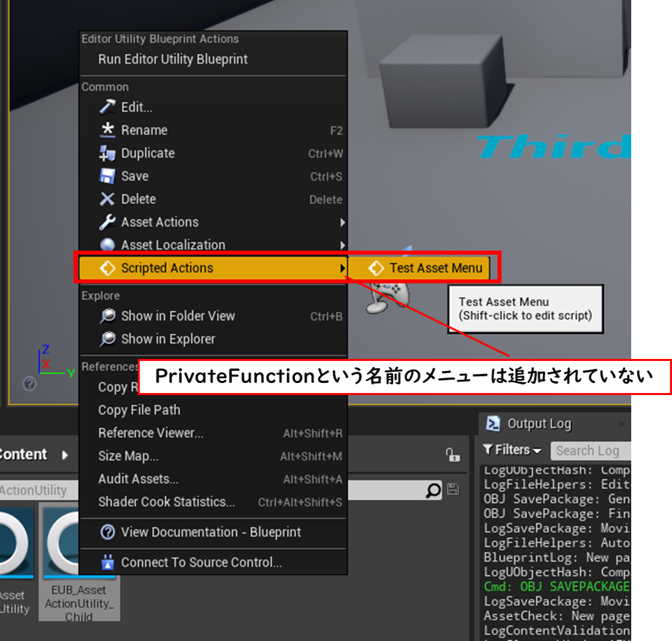Click the Delete X icon
672x641 pixels.
point(107,199)
